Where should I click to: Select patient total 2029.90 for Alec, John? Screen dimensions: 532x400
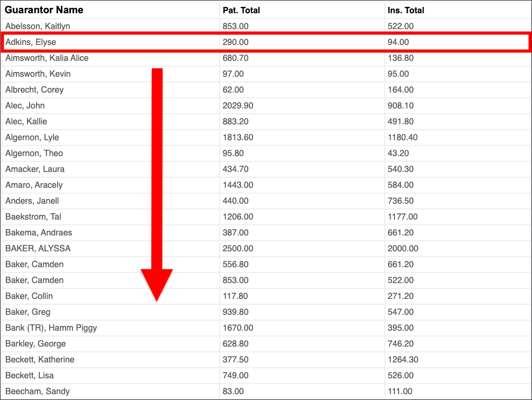coord(238,106)
